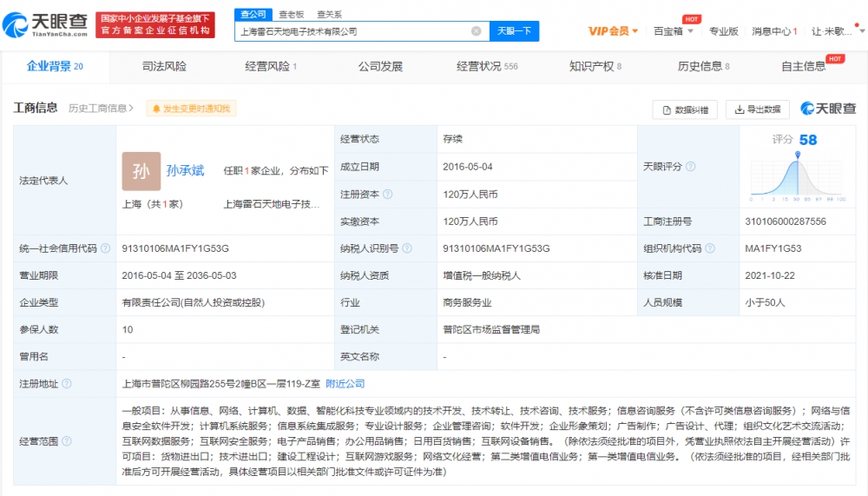This screenshot has height=496, width=868.
Task: Click the 专业版 link
Action: pos(724,31)
